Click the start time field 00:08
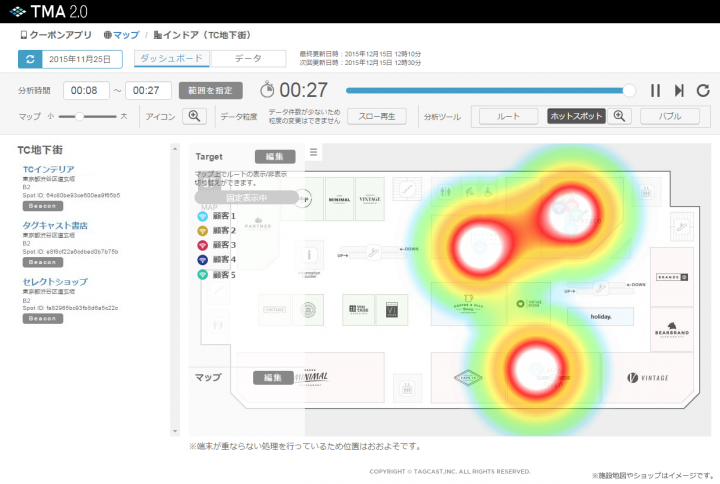The height and width of the screenshot is (484, 720). [86, 90]
